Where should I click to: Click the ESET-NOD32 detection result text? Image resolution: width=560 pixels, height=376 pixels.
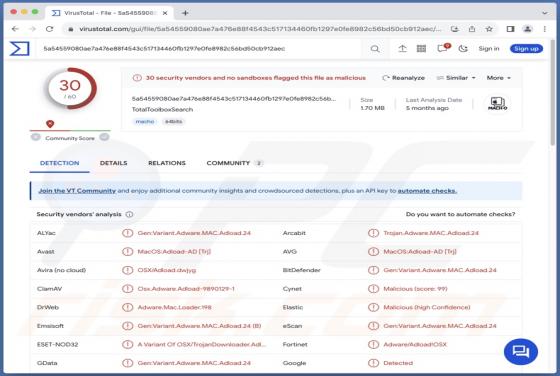pos(202,345)
